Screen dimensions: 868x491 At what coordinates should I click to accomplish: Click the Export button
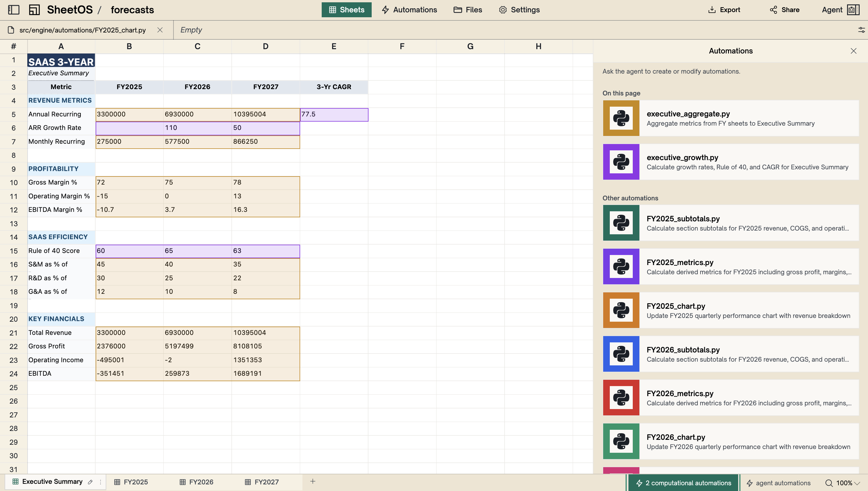point(724,10)
